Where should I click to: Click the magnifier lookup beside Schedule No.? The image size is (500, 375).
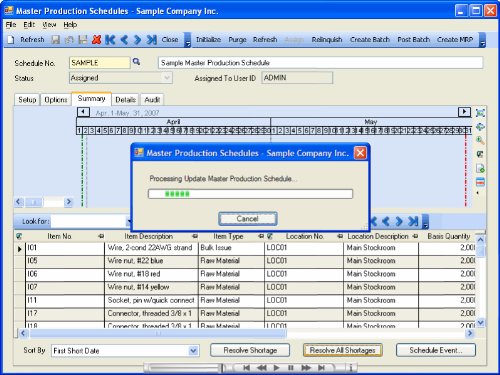(x=136, y=62)
